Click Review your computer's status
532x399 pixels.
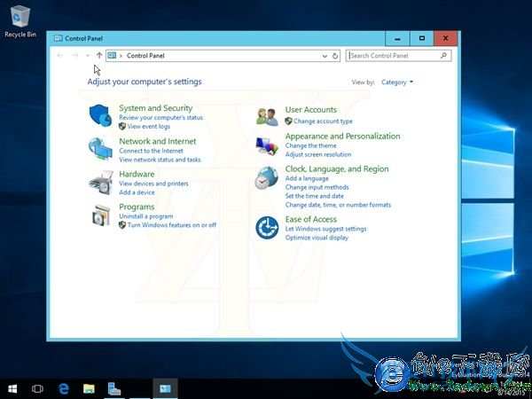pos(160,117)
